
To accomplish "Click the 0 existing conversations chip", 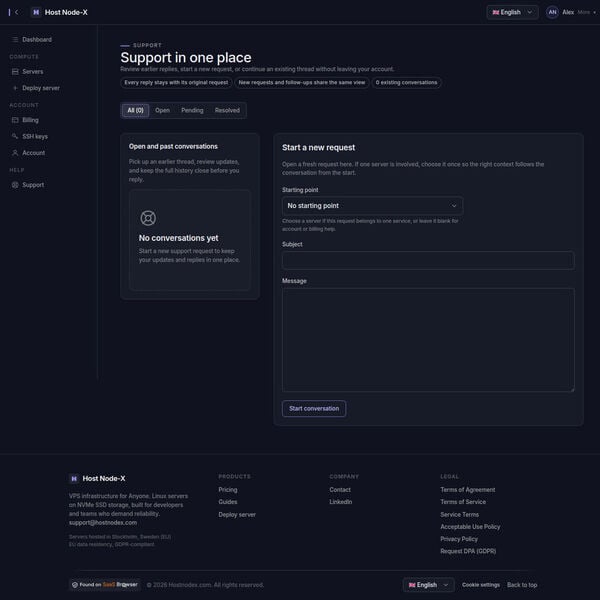I will point(406,82).
